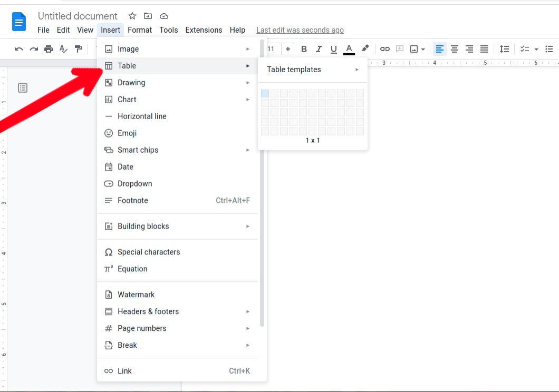Open the text color picker
This screenshot has height=392, width=559.
pyautogui.click(x=349, y=48)
